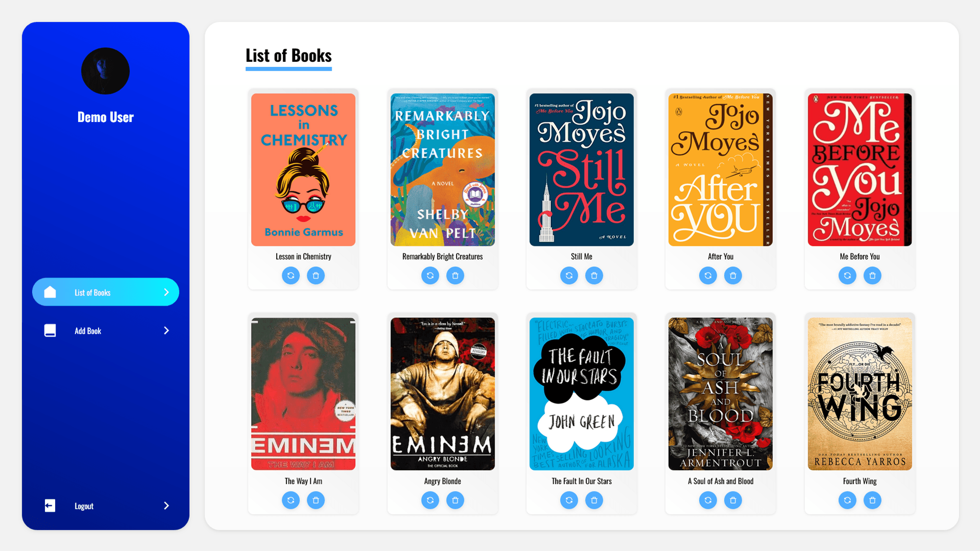The width and height of the screenshot is (980, 551).
Task: Open the Add Book menu item
Action: (x=106, y=331)
